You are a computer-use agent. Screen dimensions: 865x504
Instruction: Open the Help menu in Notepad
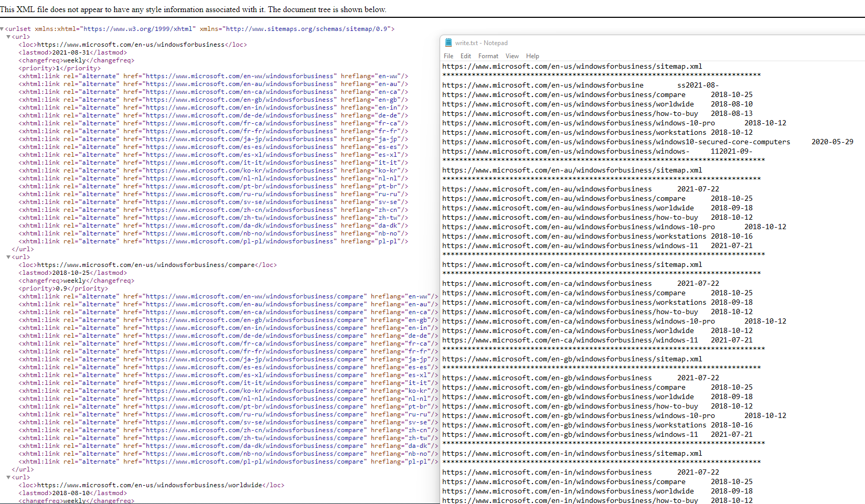point(532,56)
